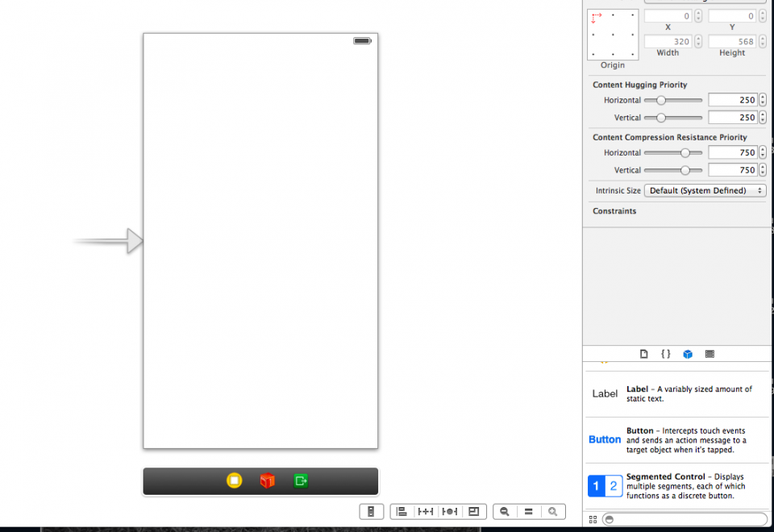
Task: Select the Button object in library
Action: pos(676,440)
